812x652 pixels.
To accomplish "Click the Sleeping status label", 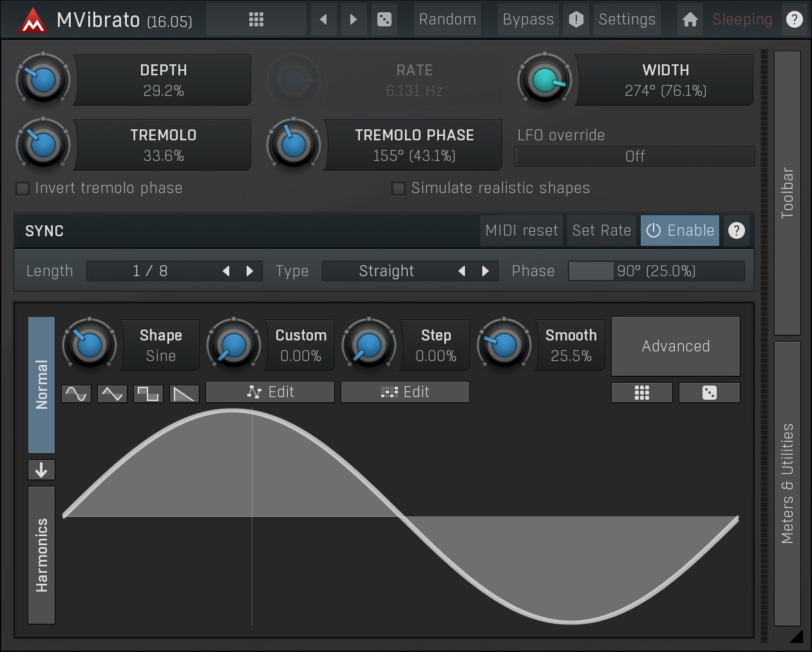I will pos(742,19).
